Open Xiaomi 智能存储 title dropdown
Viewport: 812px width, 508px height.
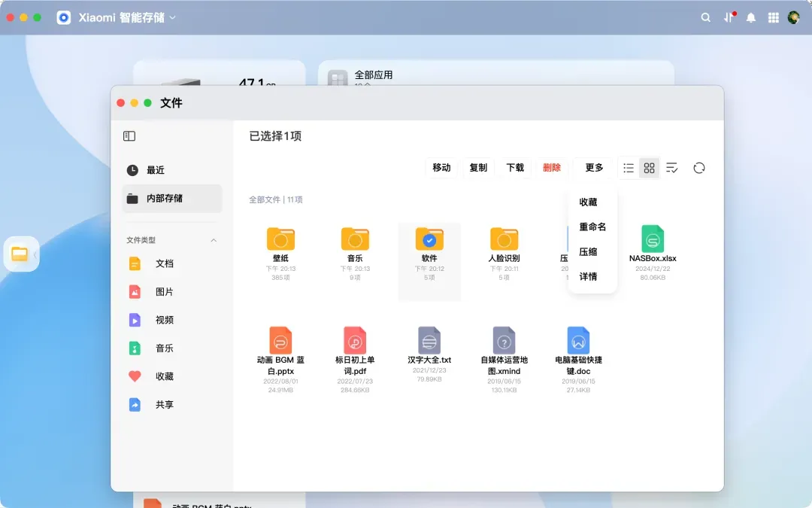point(127,17)
